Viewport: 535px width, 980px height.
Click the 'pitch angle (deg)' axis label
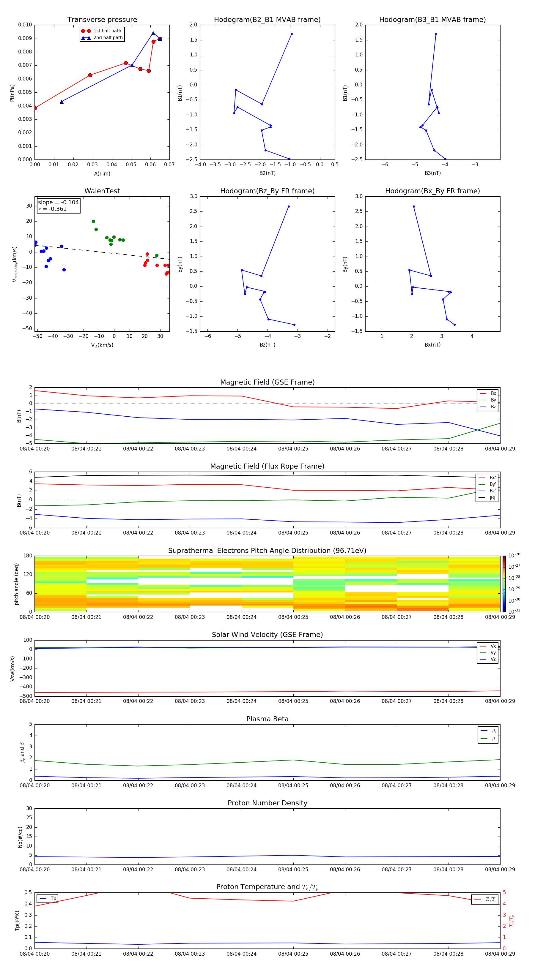click(x=16, y=584)
